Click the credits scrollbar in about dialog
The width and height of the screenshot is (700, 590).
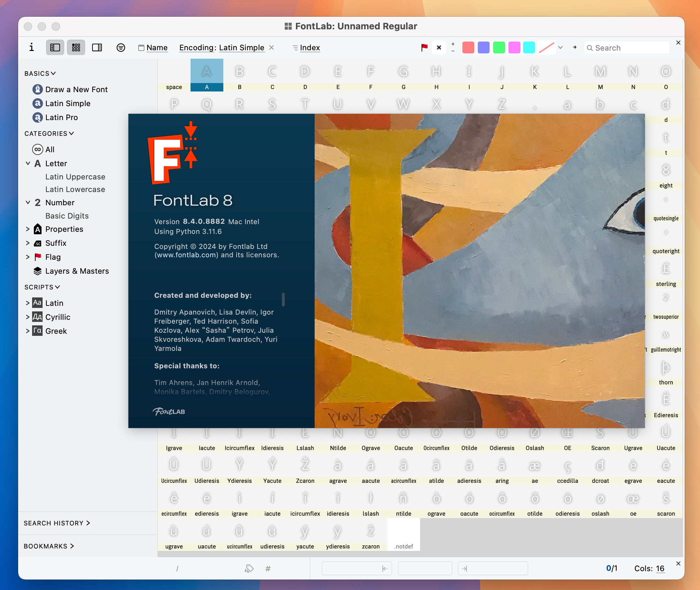(283, 300)
